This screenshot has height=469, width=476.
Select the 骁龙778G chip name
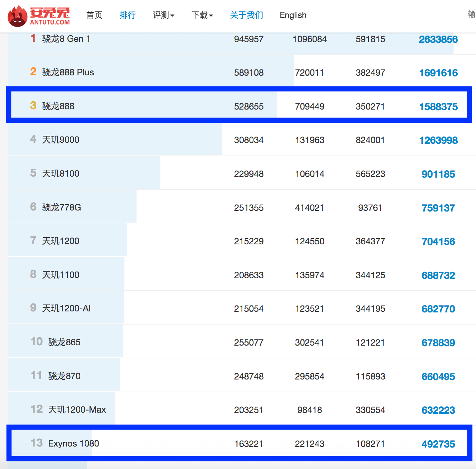click(62, 207)
